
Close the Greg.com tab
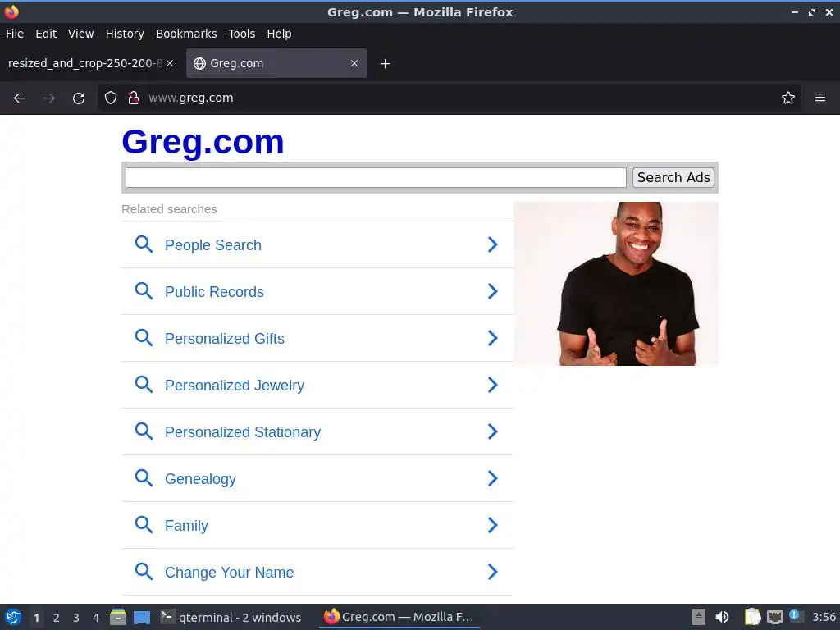click(354, 63)
